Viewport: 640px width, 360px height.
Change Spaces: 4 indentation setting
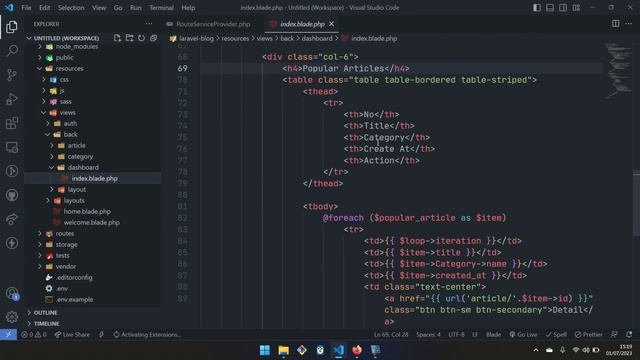428,334
